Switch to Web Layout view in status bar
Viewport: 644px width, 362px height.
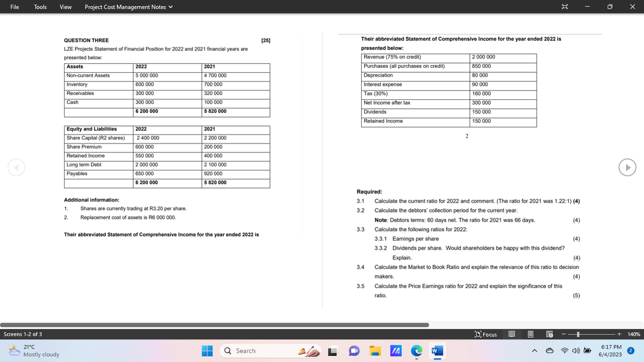(x=549, y=334)
